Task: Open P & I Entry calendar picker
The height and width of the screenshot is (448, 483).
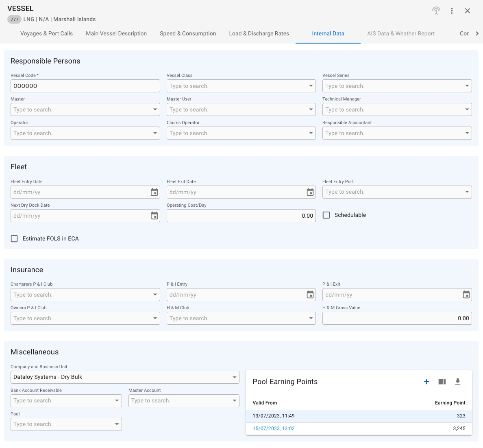Action: point(310,295)
